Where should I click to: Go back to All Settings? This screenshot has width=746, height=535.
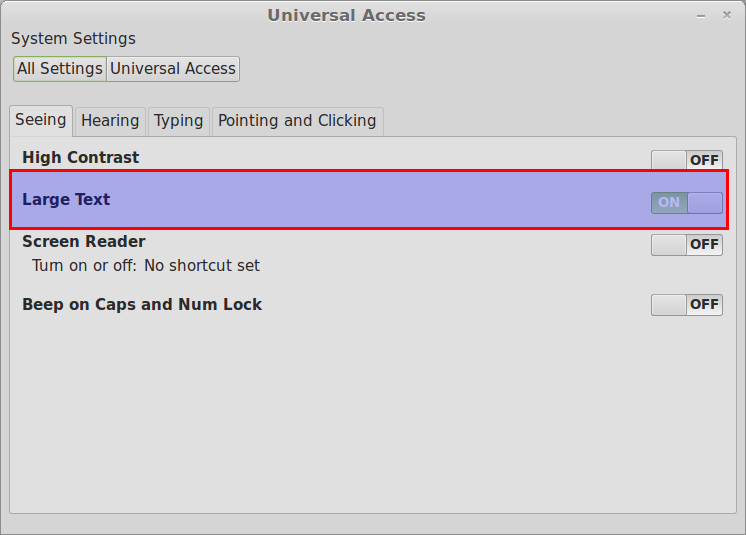(x=59, y=69)
